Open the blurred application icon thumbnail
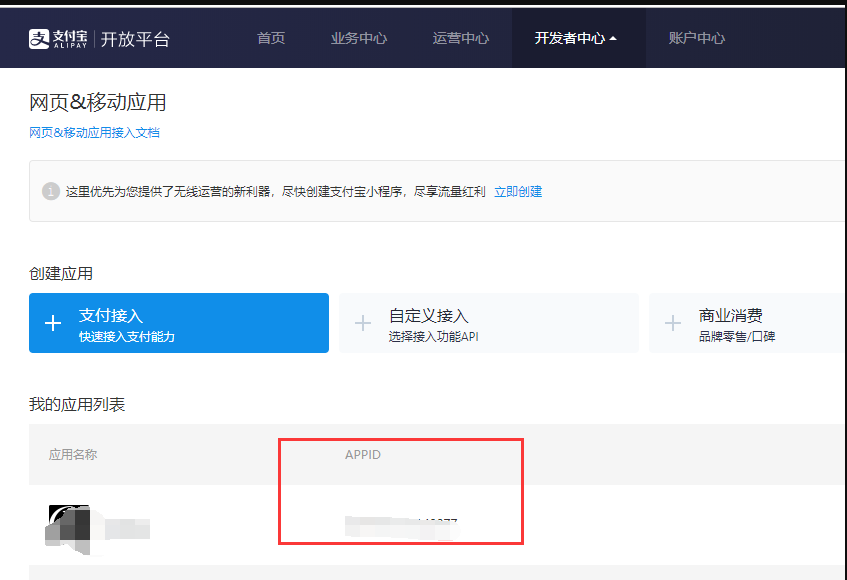The width and height of the screenshot is (847, 580). [69, 530]
